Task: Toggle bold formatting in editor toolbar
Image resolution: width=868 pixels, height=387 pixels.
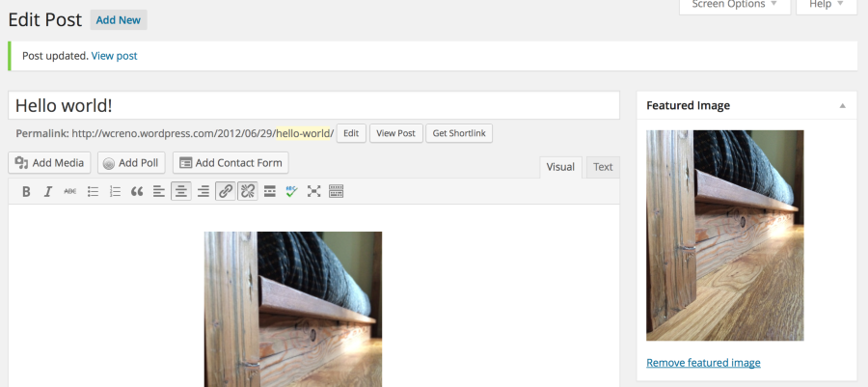Action: 26,192
